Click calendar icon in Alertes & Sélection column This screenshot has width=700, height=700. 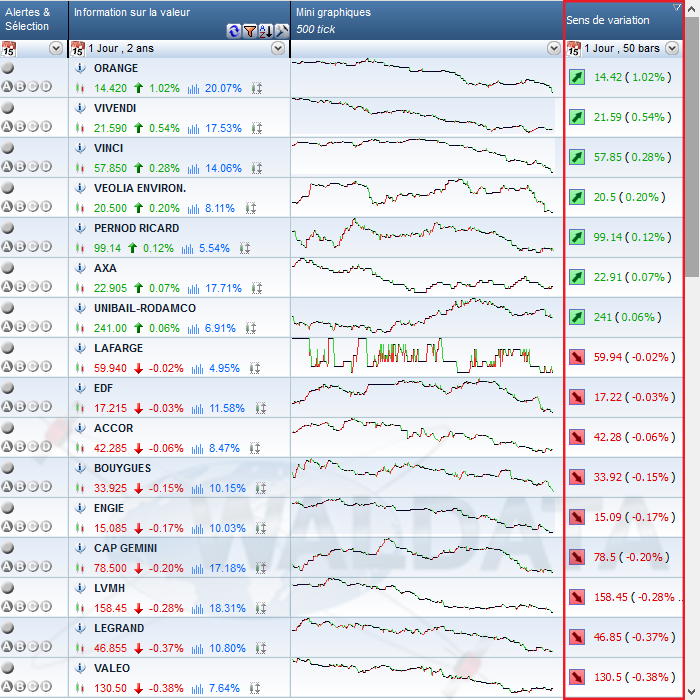click(x=8, y=48)
